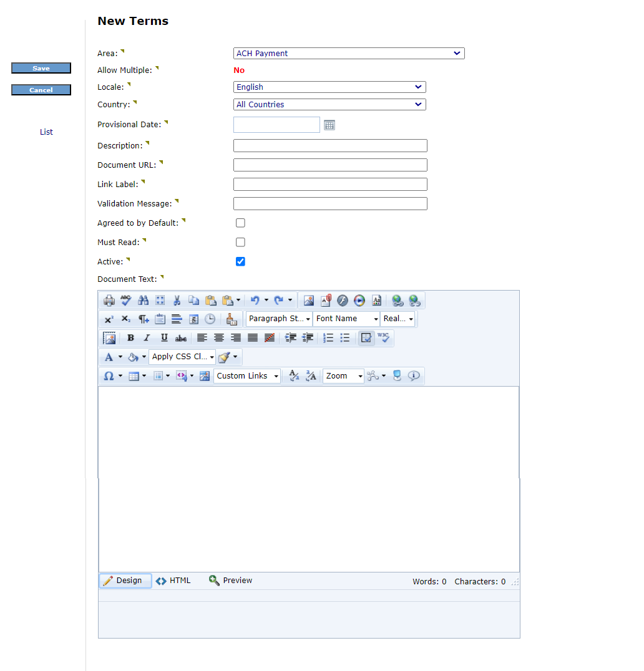644x671 pixels.
Task: Click the Save button
Action: pos(41,69)
